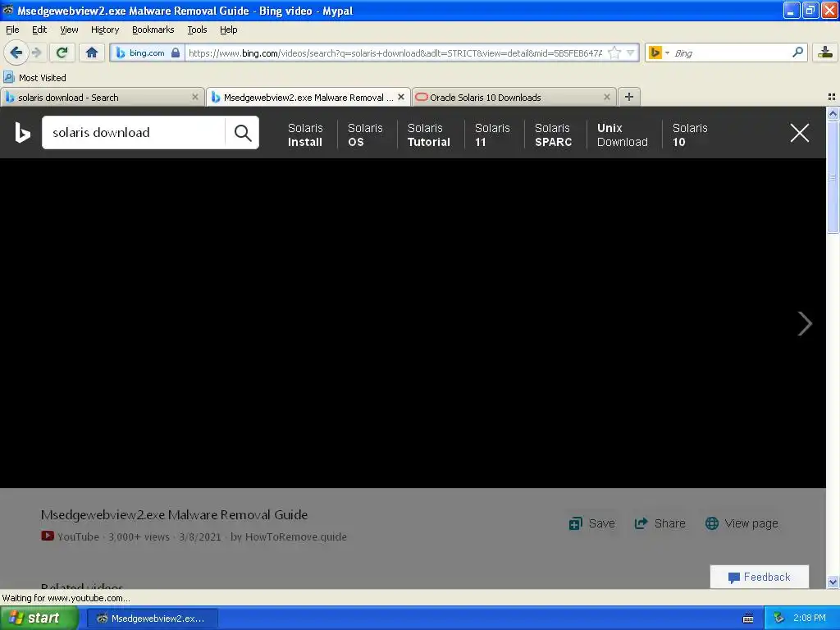Screen dimensions: 840x630
Task: Open the Bookmarks menu
Action: (153, 30)
